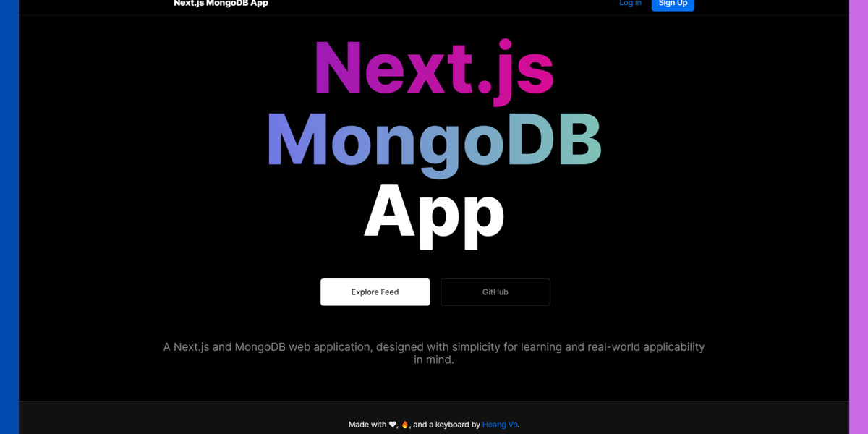Click the Next.js MongoDB App header logo
This screenshot has height=434, width=868.
coord(221,4)
